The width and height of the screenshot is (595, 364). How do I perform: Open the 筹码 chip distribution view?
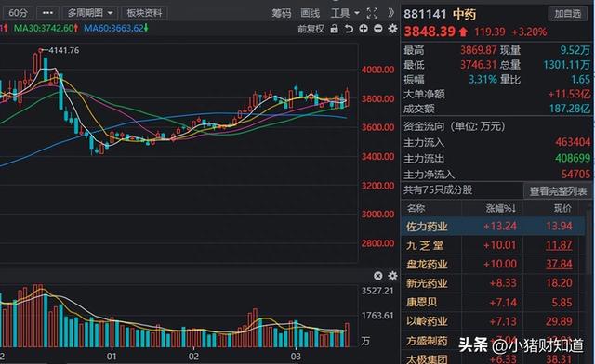tap(281, 14)
